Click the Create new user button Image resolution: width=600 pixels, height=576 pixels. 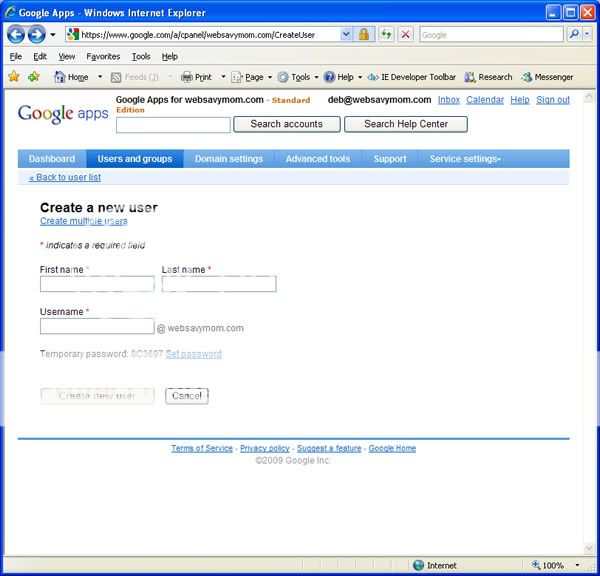pyautogui.click(x=98, y=396)
